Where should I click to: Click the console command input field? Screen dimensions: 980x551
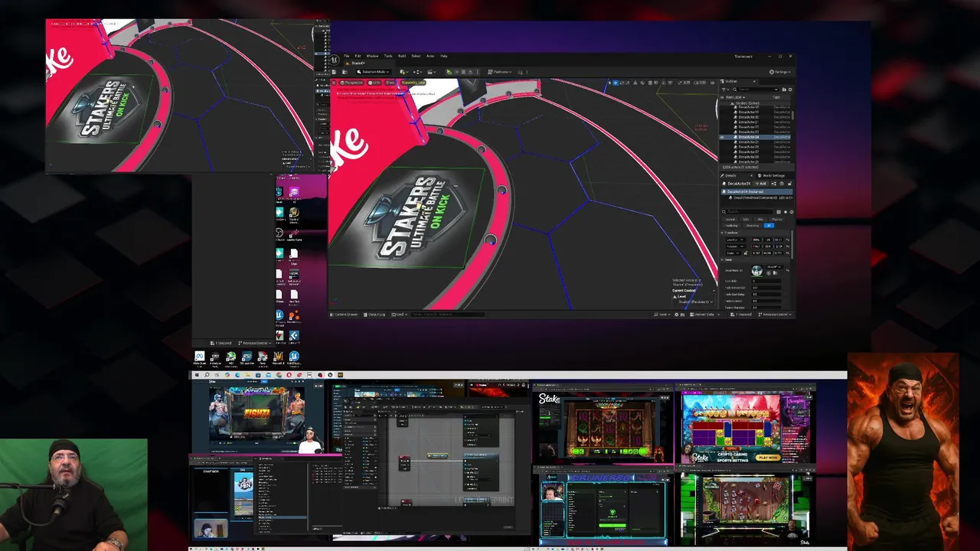[448, 315]
